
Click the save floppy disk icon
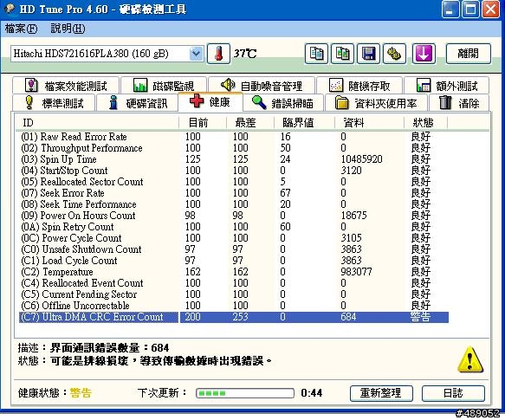click(368, 54)
